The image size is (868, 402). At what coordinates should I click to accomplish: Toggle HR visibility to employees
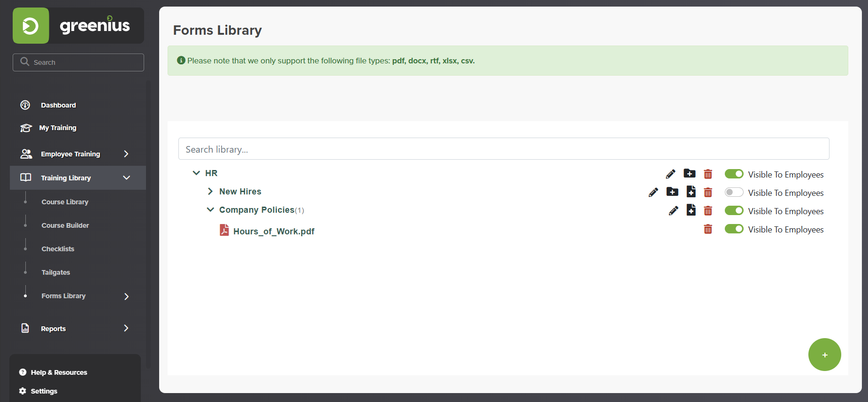pos(734,174)
